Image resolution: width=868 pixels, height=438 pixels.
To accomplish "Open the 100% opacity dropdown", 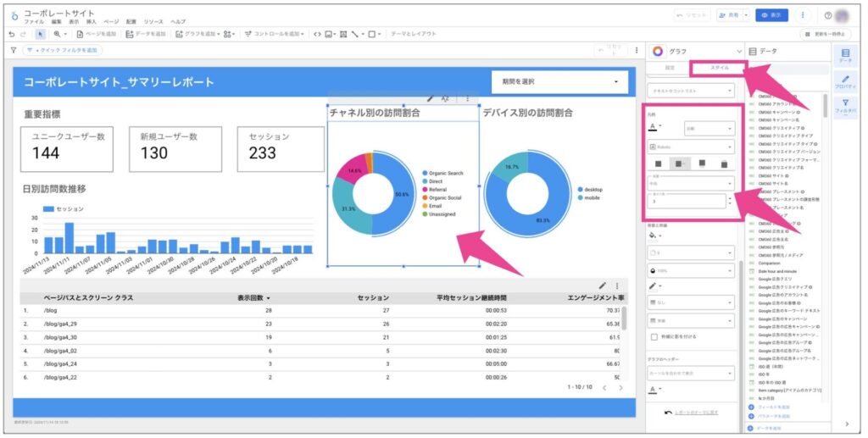I will coord(691,271).
